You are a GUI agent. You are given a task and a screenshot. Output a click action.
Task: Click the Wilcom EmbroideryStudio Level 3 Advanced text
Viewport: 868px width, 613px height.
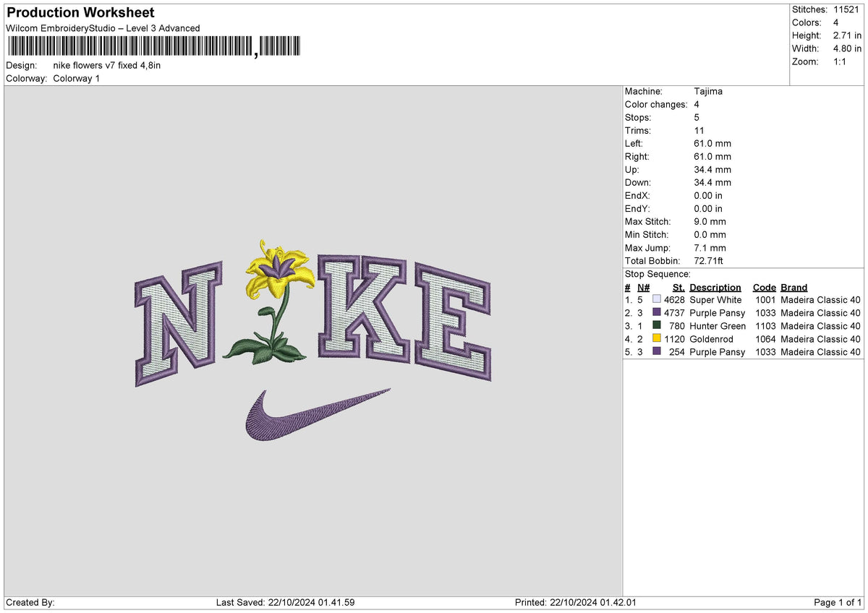103,28
